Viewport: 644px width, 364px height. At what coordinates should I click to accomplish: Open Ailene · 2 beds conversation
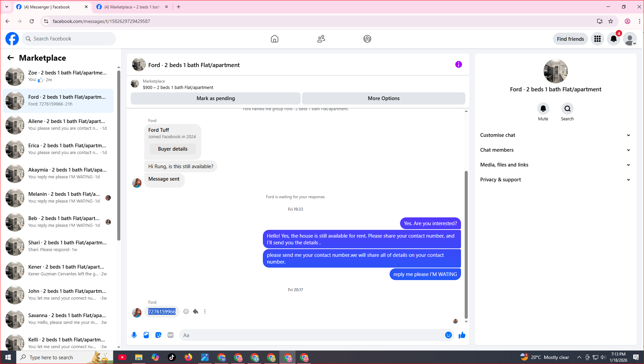pyautogui.click(x=58, y=125)
